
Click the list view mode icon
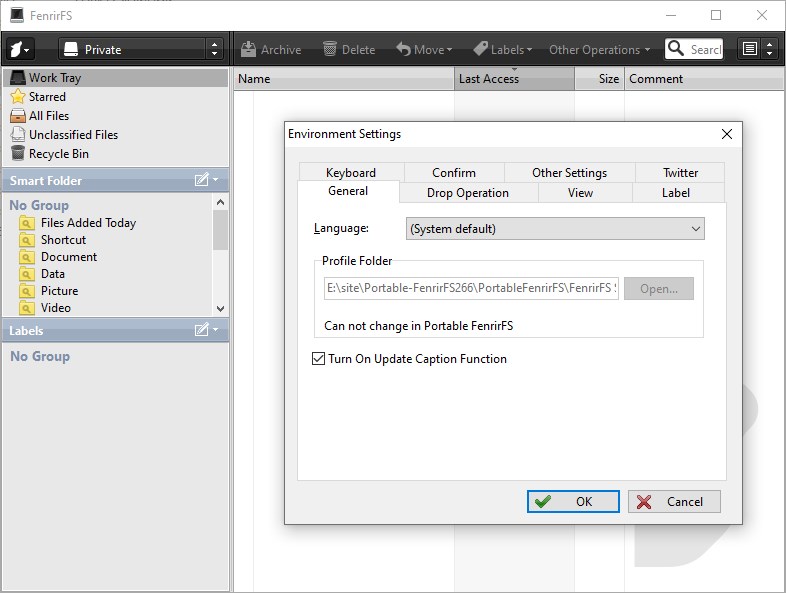(750, 49)
